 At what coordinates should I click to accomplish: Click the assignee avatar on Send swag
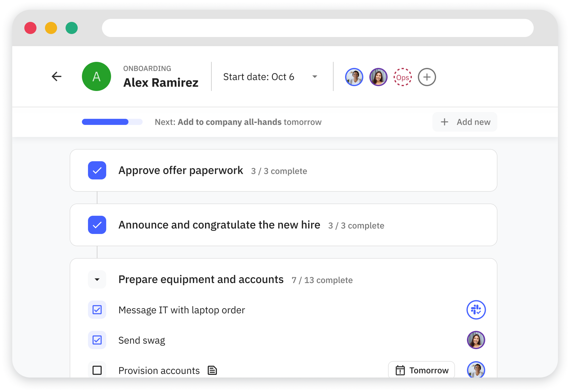pyautogui.click(x=476, y=340)
